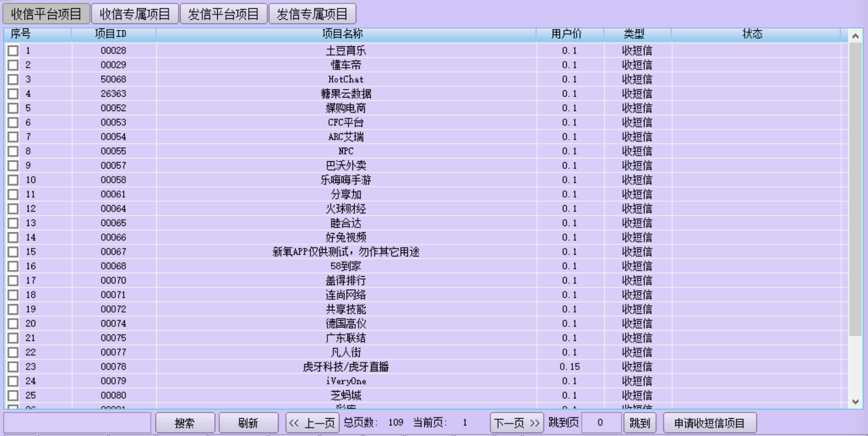Select the HotChat row checkbox
Screen dimensions: 868x436
point(13,79)
